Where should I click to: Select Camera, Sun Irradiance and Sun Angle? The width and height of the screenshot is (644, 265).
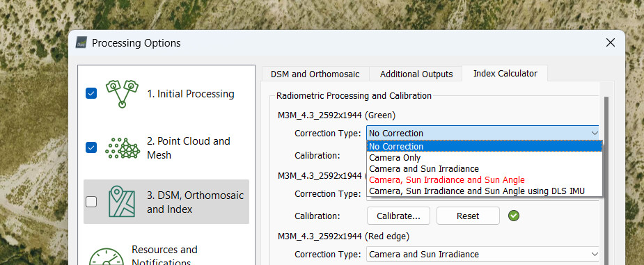click(485, 179)
